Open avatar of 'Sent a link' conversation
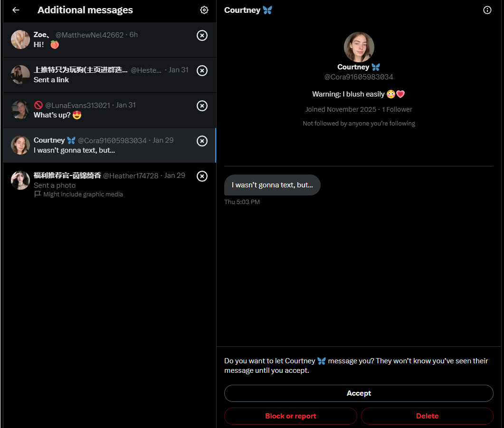Viewport: 504px width, 428px height. [20, 75]
